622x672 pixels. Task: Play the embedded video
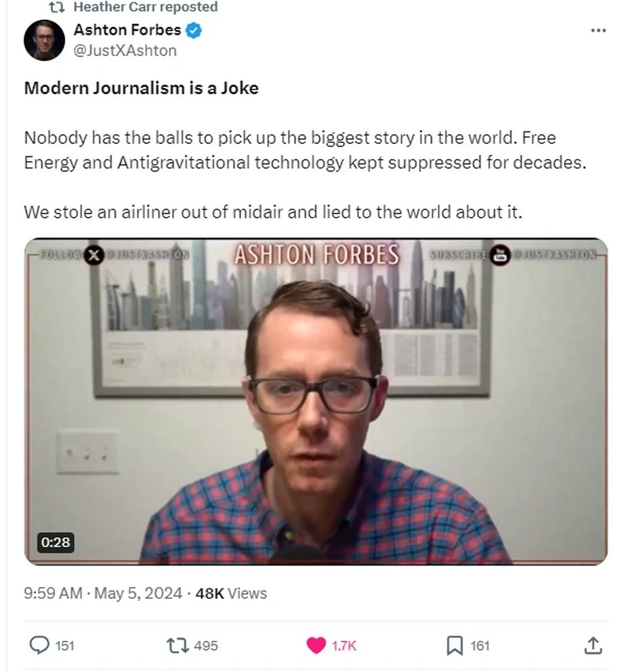click(316, 402)
